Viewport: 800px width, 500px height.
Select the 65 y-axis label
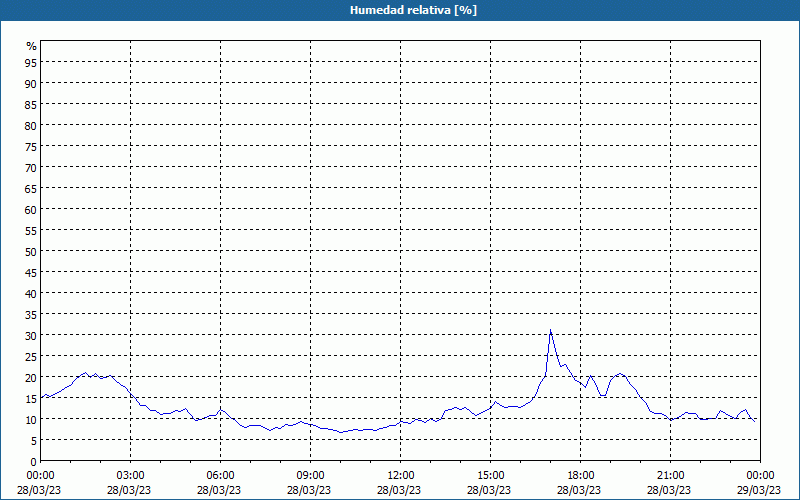pyautogui.click(x=31, y=189)
